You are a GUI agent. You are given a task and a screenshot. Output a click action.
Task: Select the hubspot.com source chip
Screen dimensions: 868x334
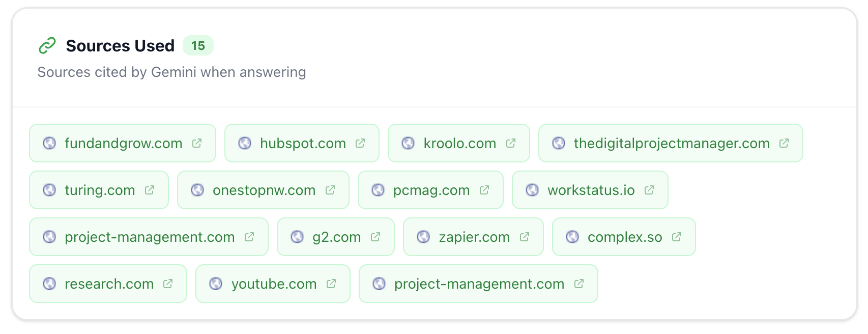302,143
